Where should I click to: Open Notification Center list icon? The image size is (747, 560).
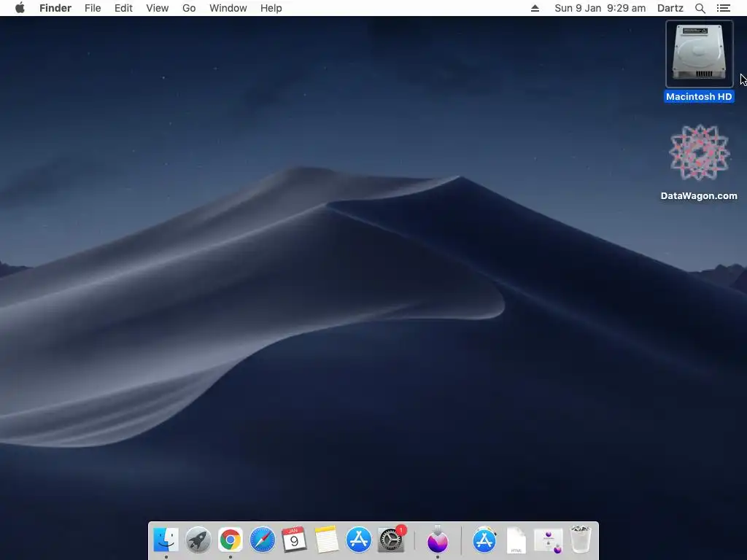click(x=723, y=8)
